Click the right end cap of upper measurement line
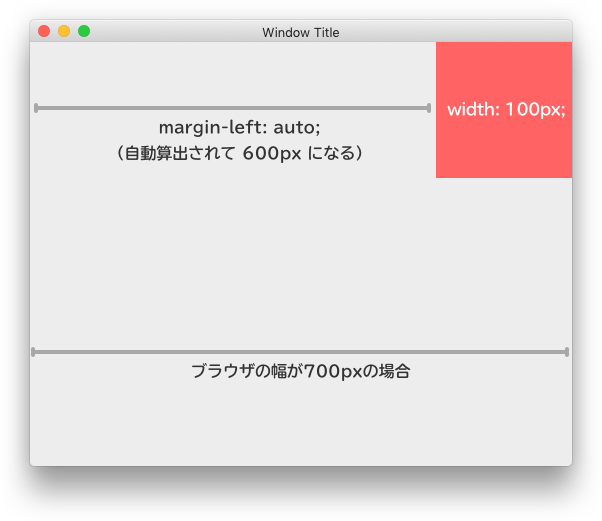Image resolution: width=602 pixels, height=521 pixels. [x=429, y=108]
